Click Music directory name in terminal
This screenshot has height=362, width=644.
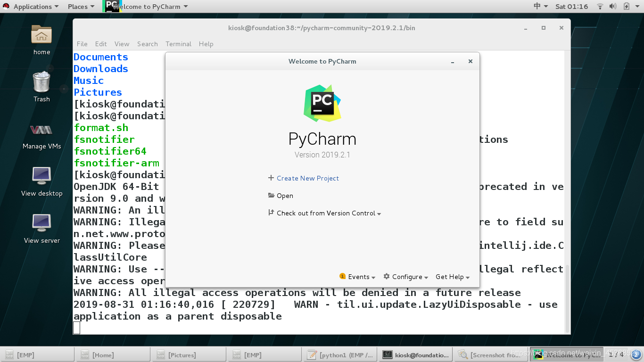[x=89, y=81]
